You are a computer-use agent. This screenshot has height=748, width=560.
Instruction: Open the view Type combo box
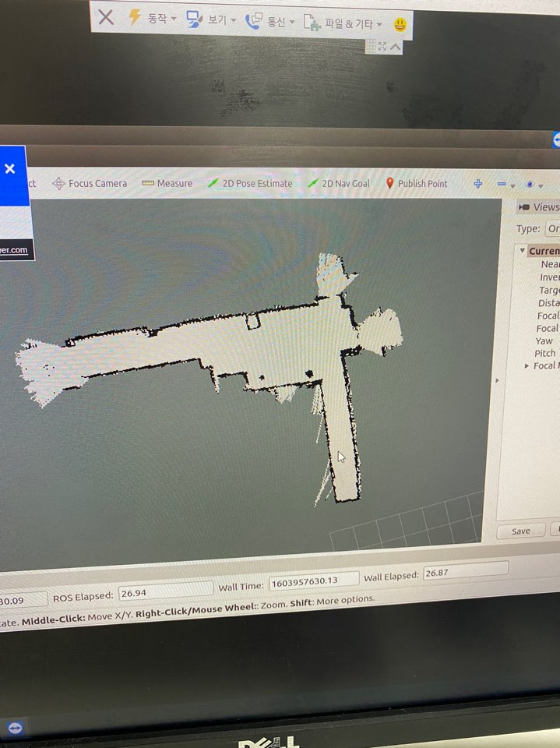(552, 228)
